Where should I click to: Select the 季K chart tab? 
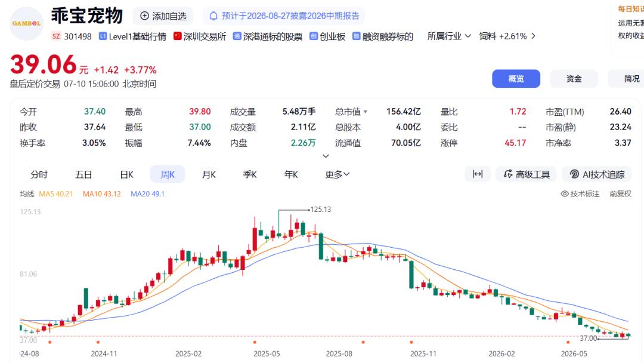[250, 174]
